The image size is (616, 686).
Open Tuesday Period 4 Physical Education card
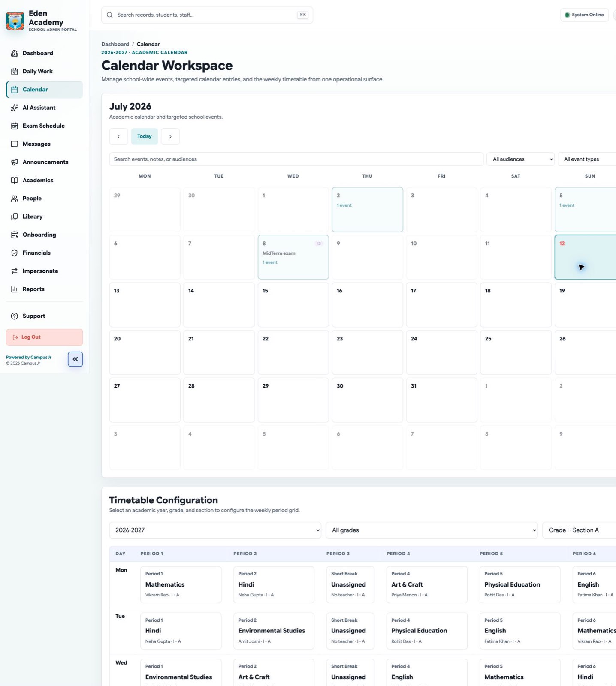pos(427,631)
